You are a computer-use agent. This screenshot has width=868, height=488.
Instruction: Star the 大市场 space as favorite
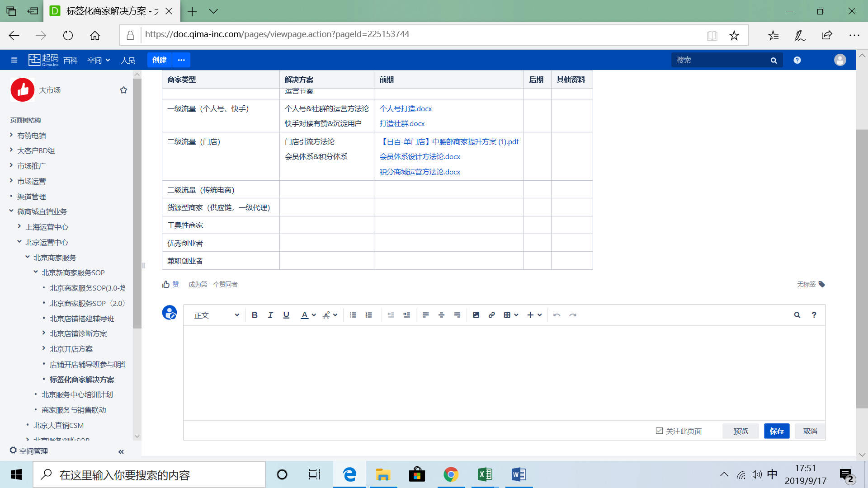123,90
